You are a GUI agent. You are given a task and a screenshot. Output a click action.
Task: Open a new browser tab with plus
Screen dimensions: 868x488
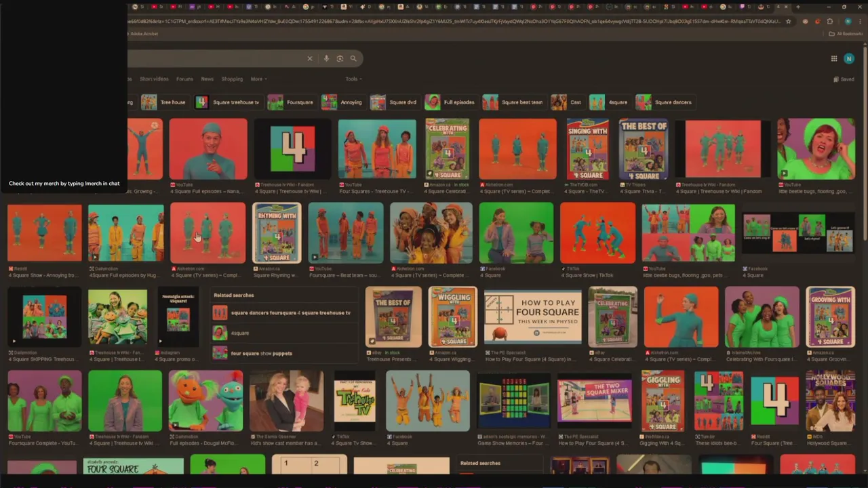click(x=798, y=7)
